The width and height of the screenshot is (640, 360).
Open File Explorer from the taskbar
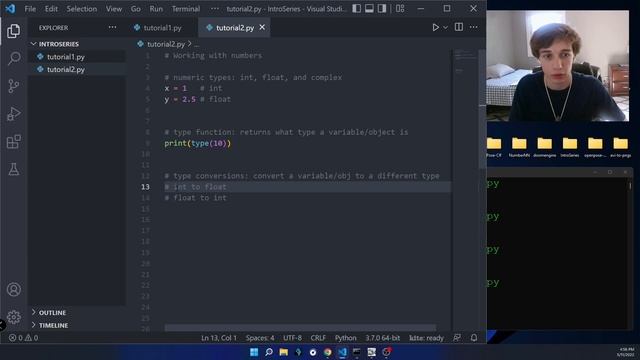[283, 352]
